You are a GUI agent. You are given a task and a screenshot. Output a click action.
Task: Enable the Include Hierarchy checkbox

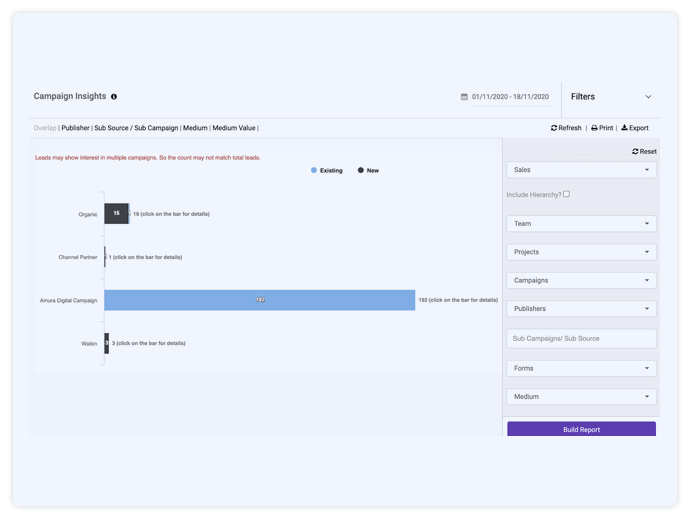[x=566, y=194]
